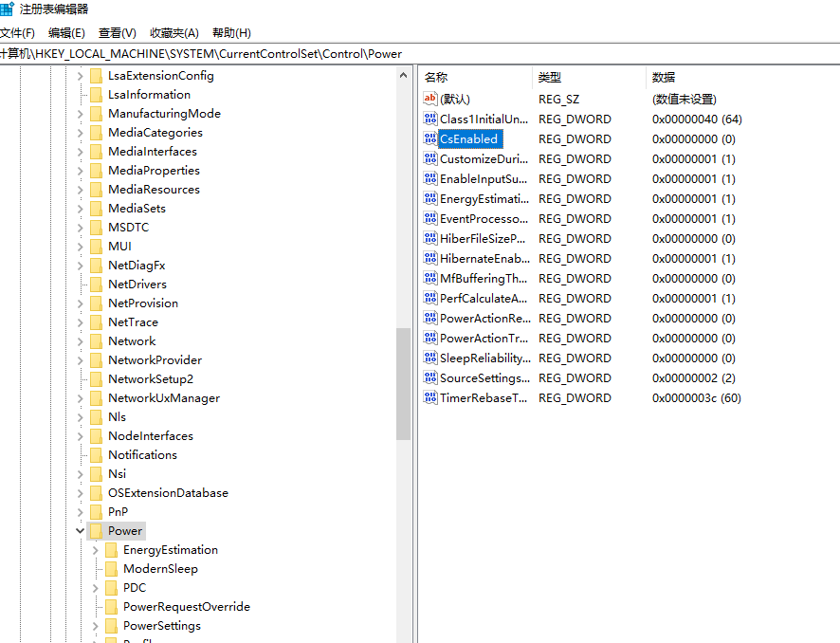Click the 0x0000003c (60) data cell
840x643 pixels.
[697, 398]
